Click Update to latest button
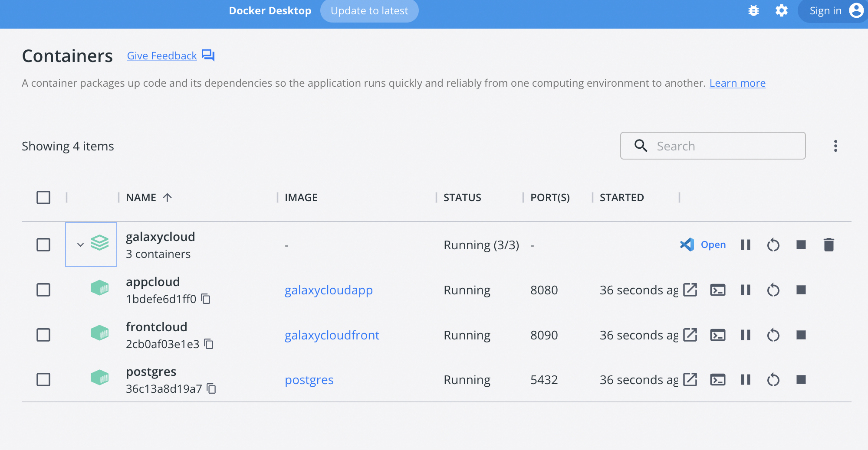Viewport: 868px width, 450px height. coord(369,11)
